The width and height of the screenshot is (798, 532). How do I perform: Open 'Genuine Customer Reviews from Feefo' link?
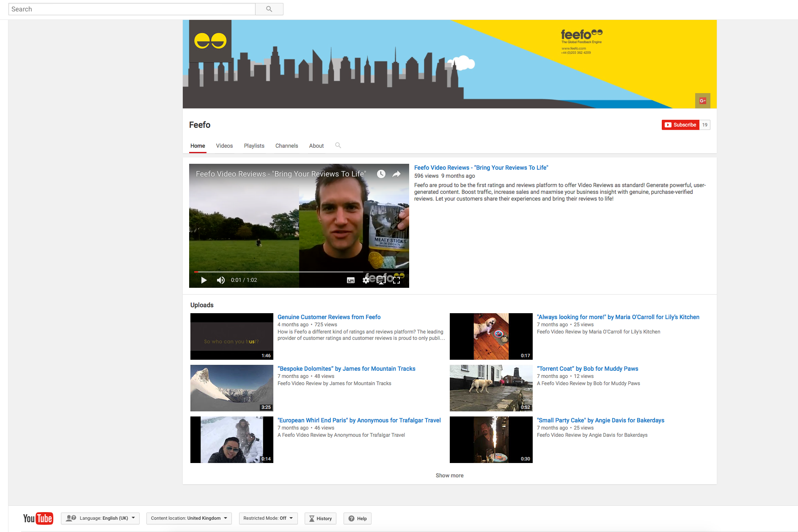(x=329, y=317)
